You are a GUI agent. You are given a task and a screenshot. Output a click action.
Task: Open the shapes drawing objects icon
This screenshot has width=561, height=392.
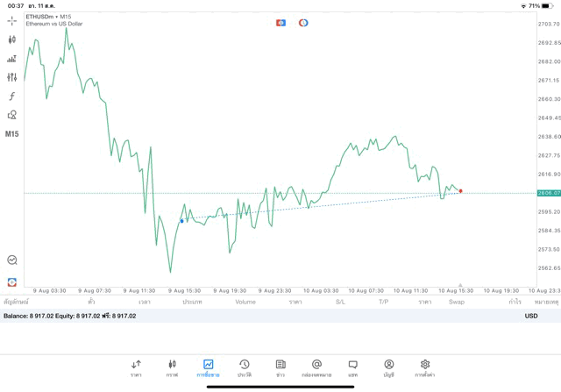[x=12, y=115]
